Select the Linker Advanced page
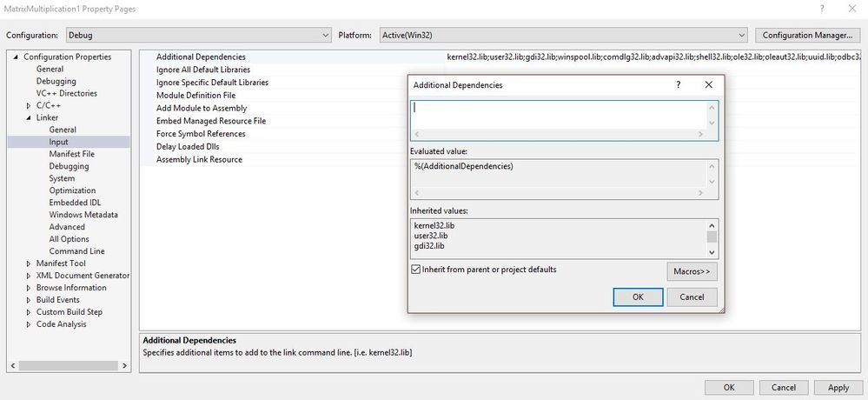The height and width of the screenshot is (400, 868). click(66, 227)
